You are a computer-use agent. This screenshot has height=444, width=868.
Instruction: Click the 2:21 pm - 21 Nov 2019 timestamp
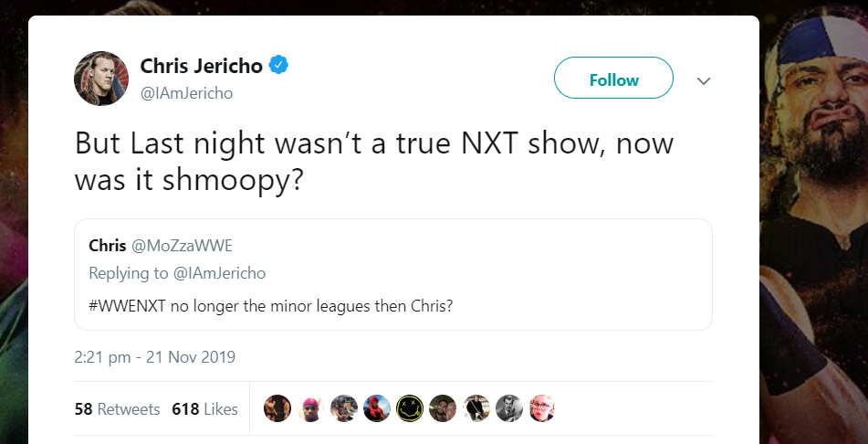coord(154,356)
